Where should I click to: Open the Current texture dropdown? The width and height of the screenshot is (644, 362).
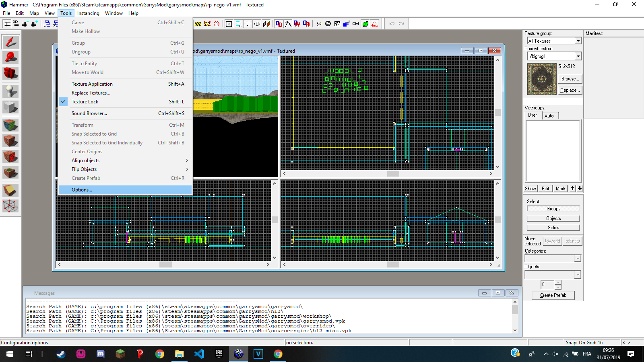(578, 56)
